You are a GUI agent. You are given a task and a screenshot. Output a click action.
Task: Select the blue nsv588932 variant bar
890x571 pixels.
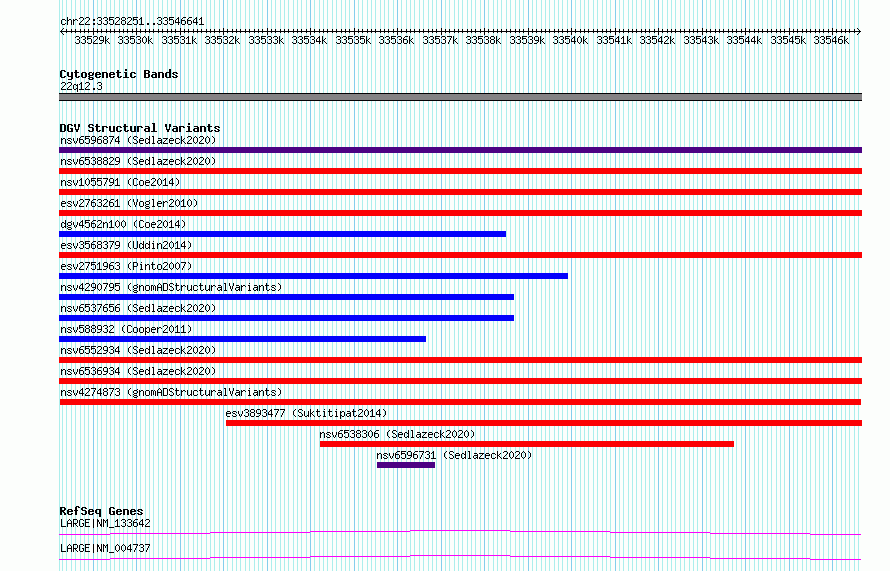tap(242, 339)
